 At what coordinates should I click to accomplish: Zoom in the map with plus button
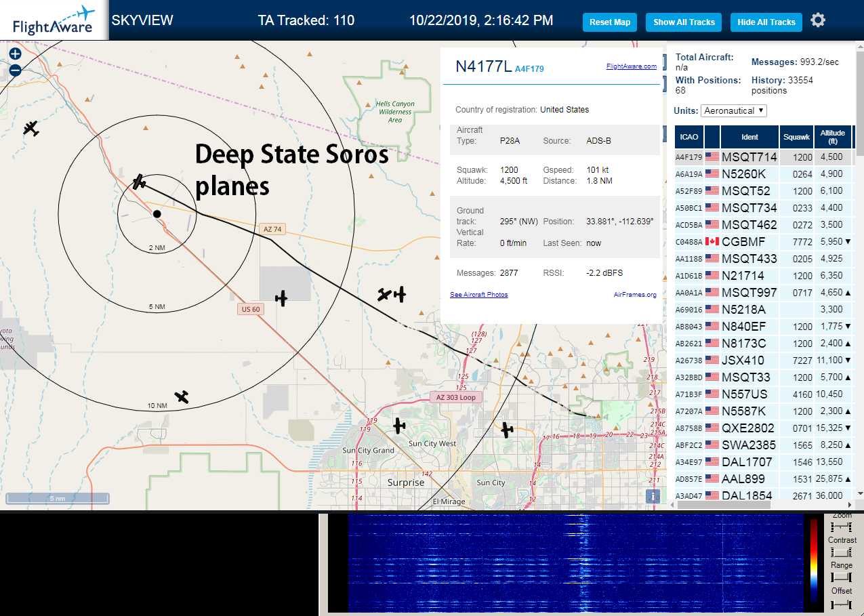point(16,54)
